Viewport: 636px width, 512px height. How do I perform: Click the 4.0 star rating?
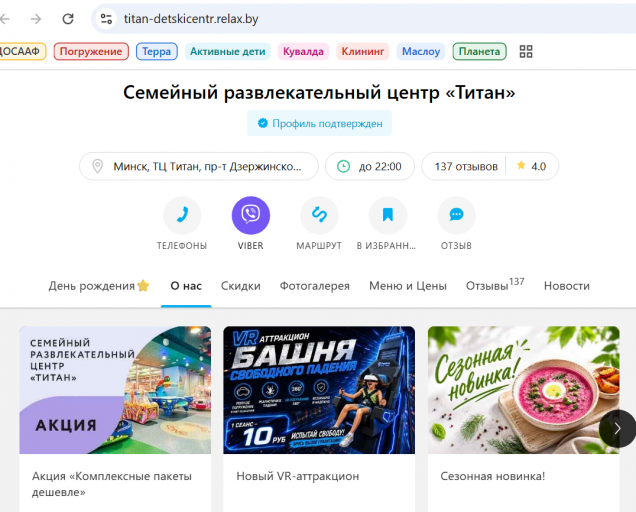point(531,166)
